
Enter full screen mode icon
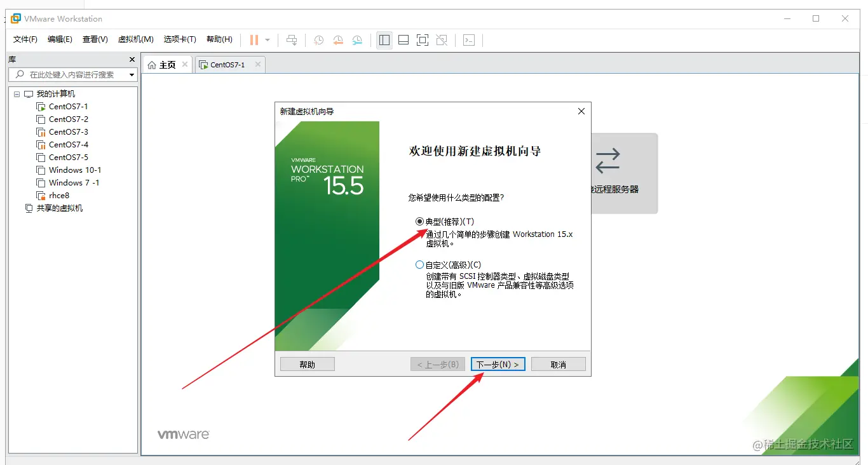[x=423, y=40]
